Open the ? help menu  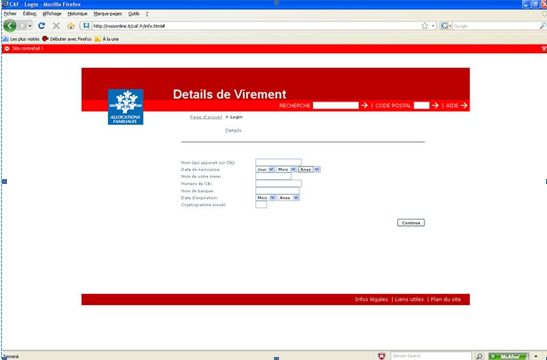coord(147,14)
